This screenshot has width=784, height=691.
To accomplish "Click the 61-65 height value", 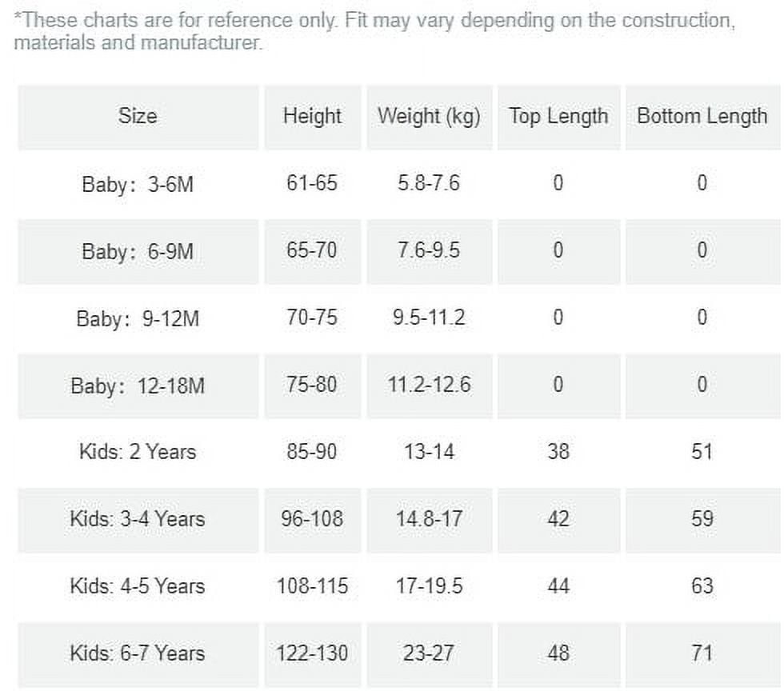I will pos(312,183).
